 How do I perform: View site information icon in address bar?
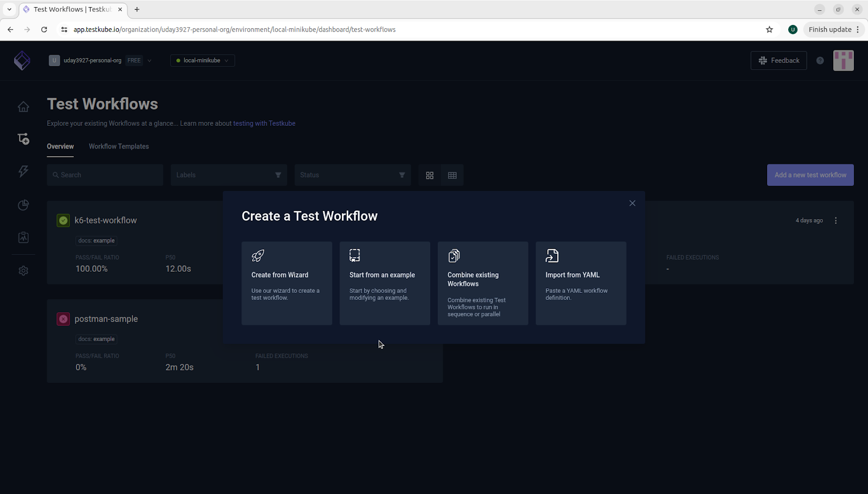[x=64, y=30]
